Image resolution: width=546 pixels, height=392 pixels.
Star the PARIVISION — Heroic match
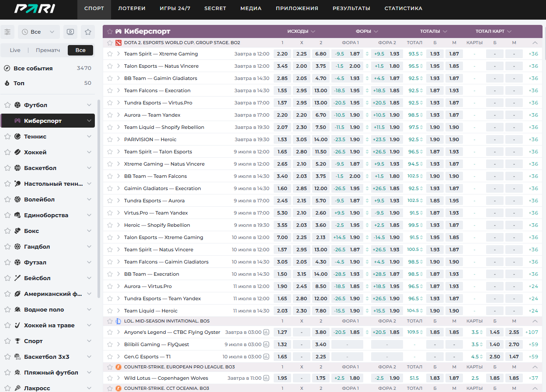(x=110, y=139)
